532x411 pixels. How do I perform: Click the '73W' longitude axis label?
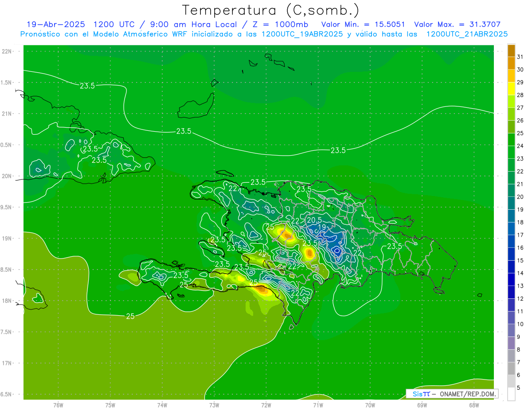[214, 405]
